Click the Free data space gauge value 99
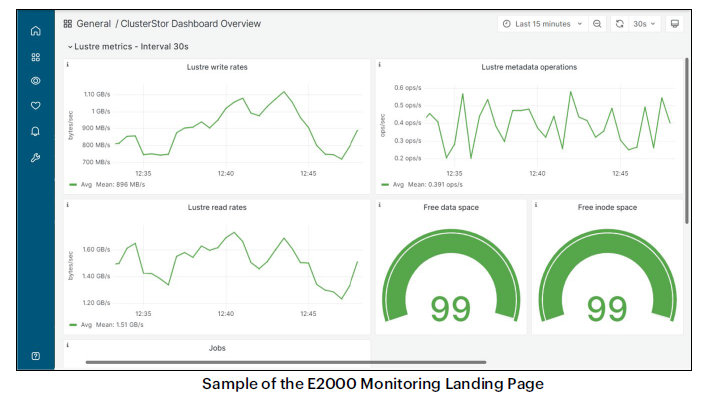This screenshot has height=397, width=706. click(451, 309)
